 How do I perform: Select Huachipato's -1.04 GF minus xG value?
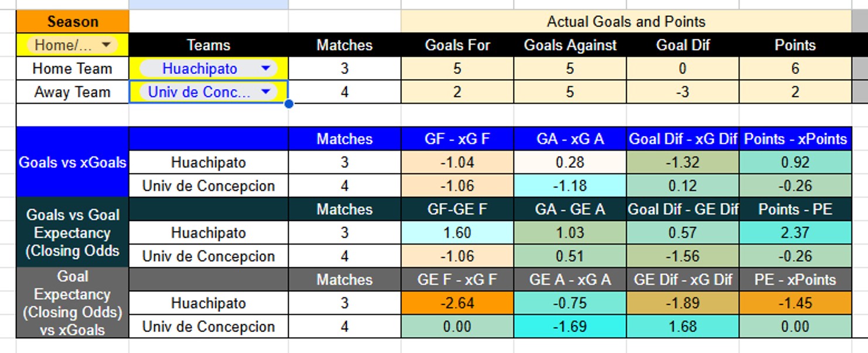[458, 162]
